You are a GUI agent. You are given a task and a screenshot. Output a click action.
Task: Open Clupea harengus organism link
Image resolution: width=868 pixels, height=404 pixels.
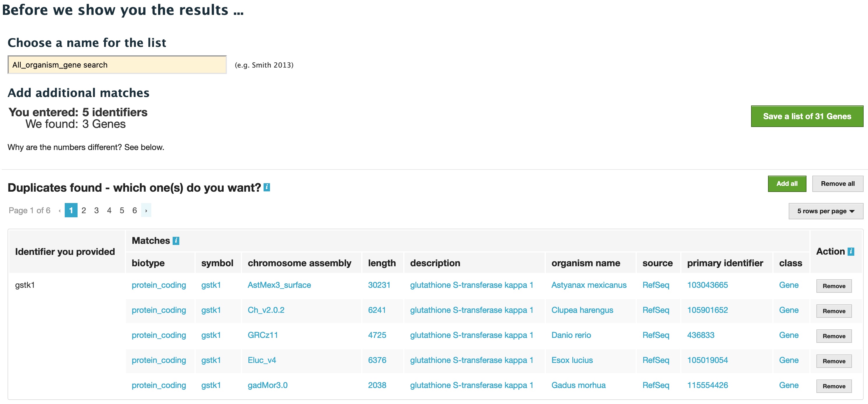click(x=582, y=310)
